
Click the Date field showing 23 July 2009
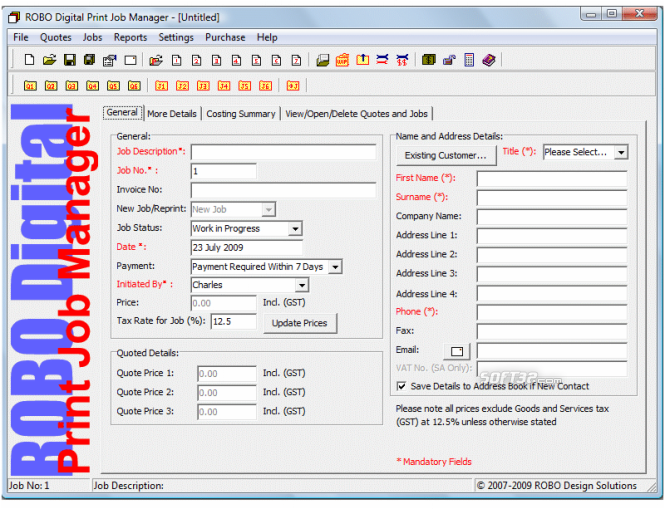pyautogui.click(x=246, y=247)
